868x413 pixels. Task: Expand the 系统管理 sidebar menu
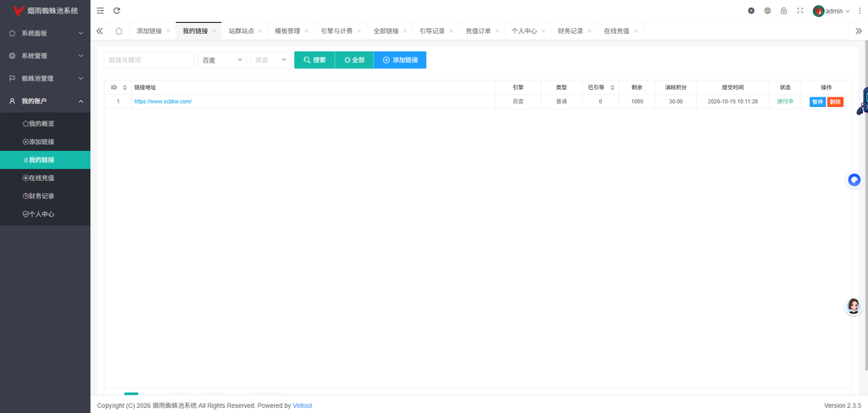(x=45, y=56)
